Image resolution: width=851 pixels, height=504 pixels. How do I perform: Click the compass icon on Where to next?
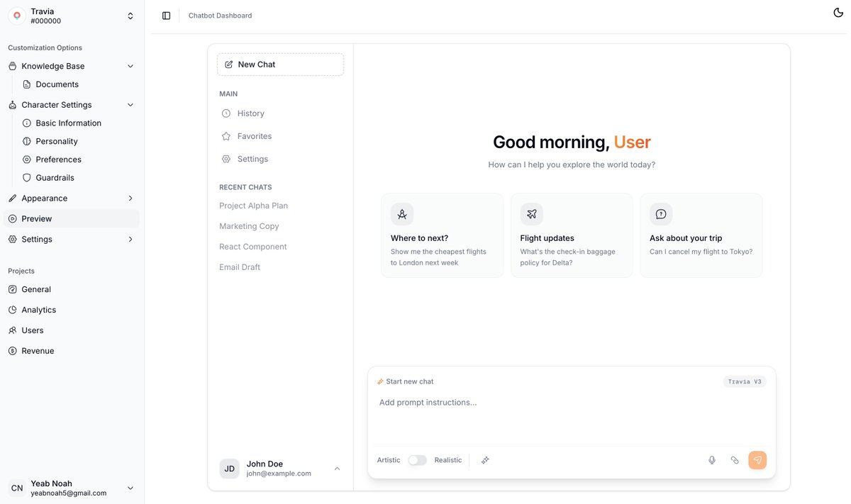402,214
